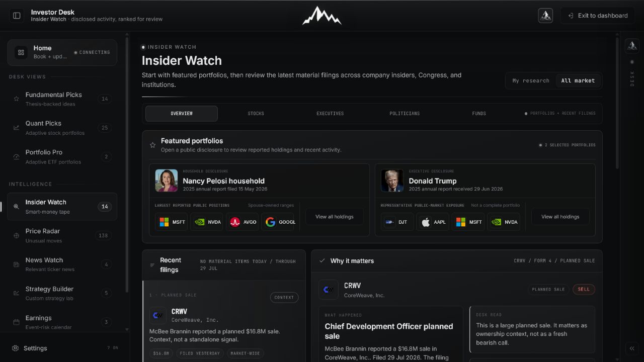Image resolution: width=644 pixels, height=362 pixels.
Task: Open NVDA chip in Donald Trump card
Action: coord(504,222)
